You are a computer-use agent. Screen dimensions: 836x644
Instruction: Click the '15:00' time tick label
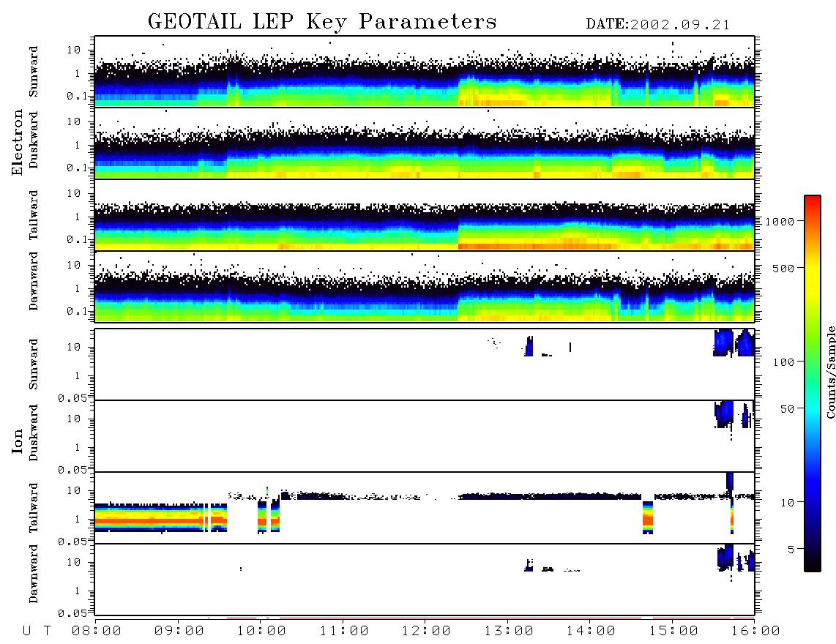point(673,632)
